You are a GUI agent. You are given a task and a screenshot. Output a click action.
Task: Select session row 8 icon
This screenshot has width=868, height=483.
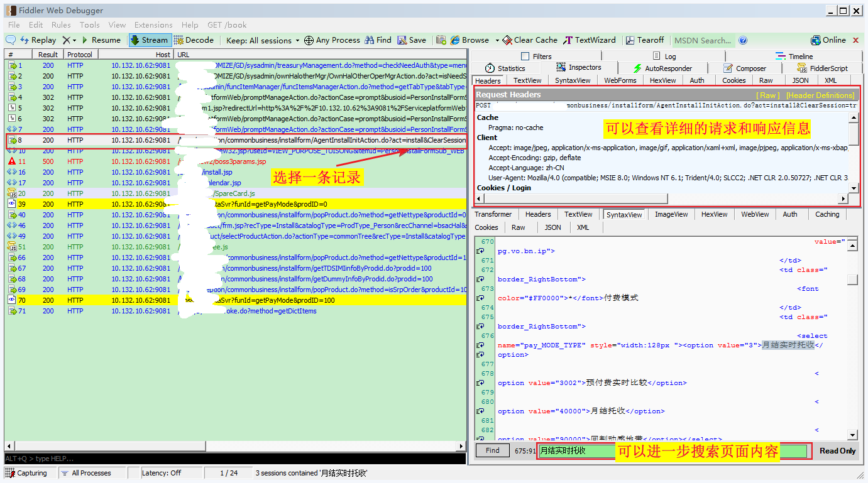tap(11, 140)
